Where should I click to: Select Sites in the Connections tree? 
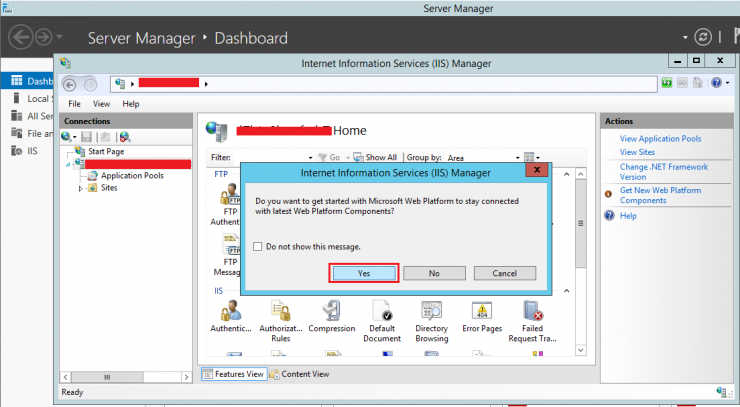[x=109, y=188]
